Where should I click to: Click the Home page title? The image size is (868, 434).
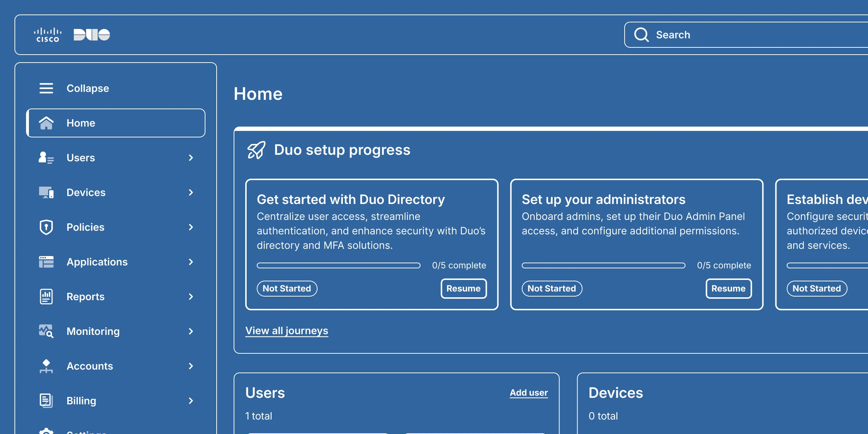258,94
